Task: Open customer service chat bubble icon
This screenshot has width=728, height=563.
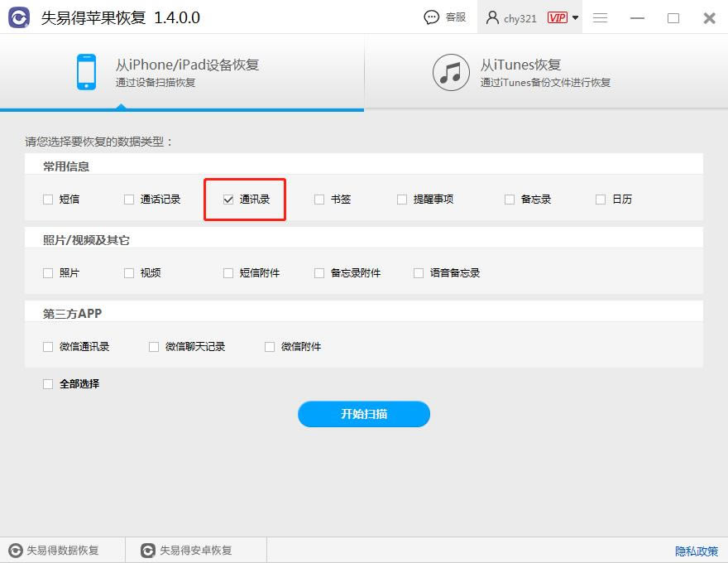Action: (431, 17)
